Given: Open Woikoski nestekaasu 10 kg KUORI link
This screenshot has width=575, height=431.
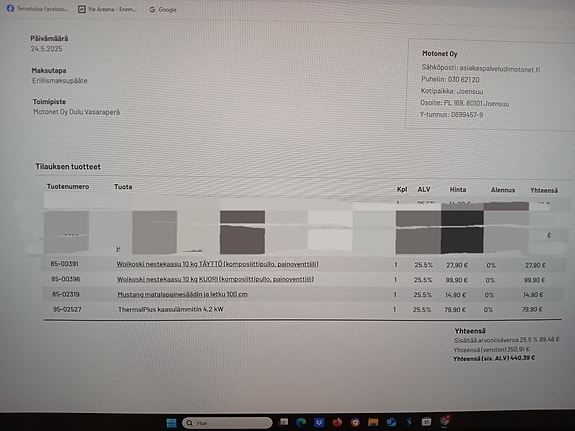Looking at the screenshot, I should coord(215,279).
